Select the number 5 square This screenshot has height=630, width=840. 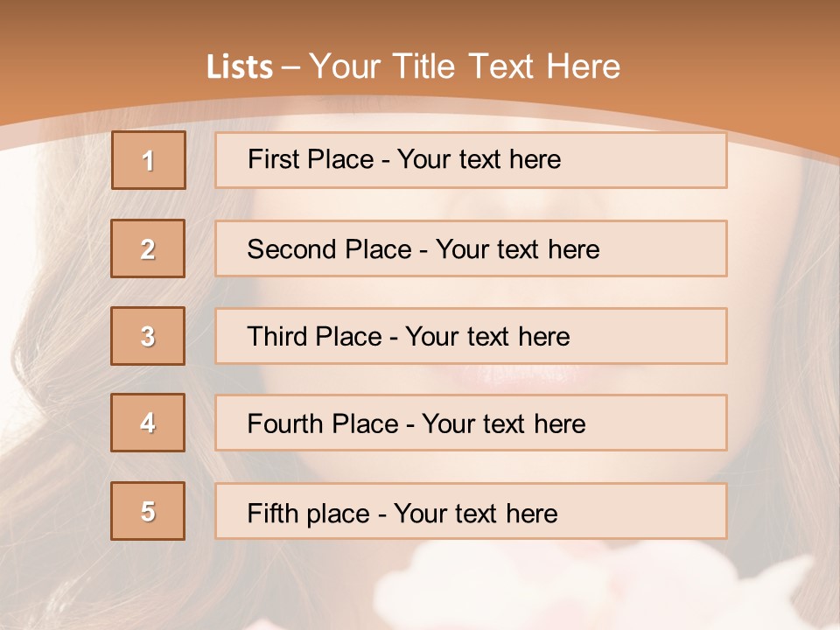pyautogui.click(x=148, y=511)
